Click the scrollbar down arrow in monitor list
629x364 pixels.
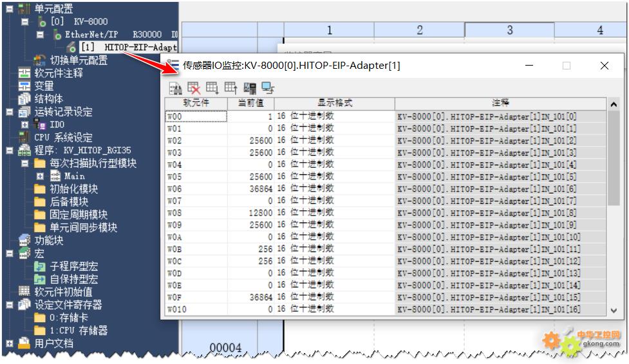pyautogui.click(x=613, y=310)
